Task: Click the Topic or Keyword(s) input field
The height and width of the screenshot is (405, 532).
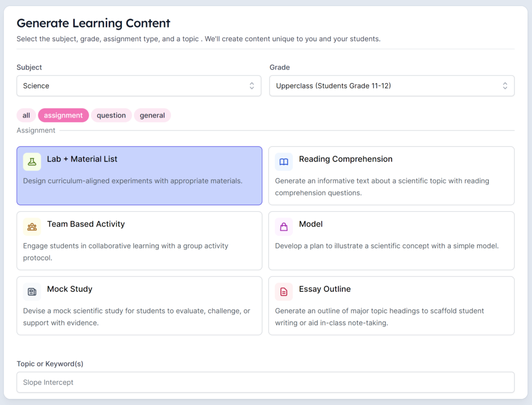Action: 265,382
